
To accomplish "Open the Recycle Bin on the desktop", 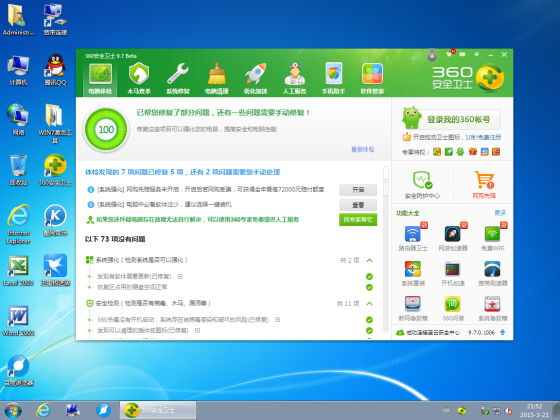I will pyautogui.click(x=18, y=170).
